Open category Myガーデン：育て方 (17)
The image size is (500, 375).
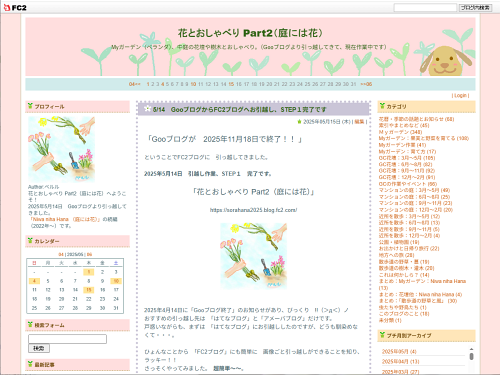pos(407,151)
